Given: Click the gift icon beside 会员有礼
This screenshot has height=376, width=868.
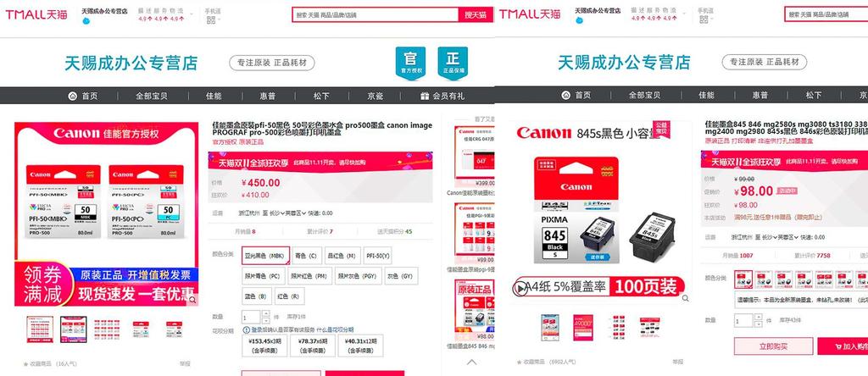Looking at the screenshot, I should pos(425,96).
